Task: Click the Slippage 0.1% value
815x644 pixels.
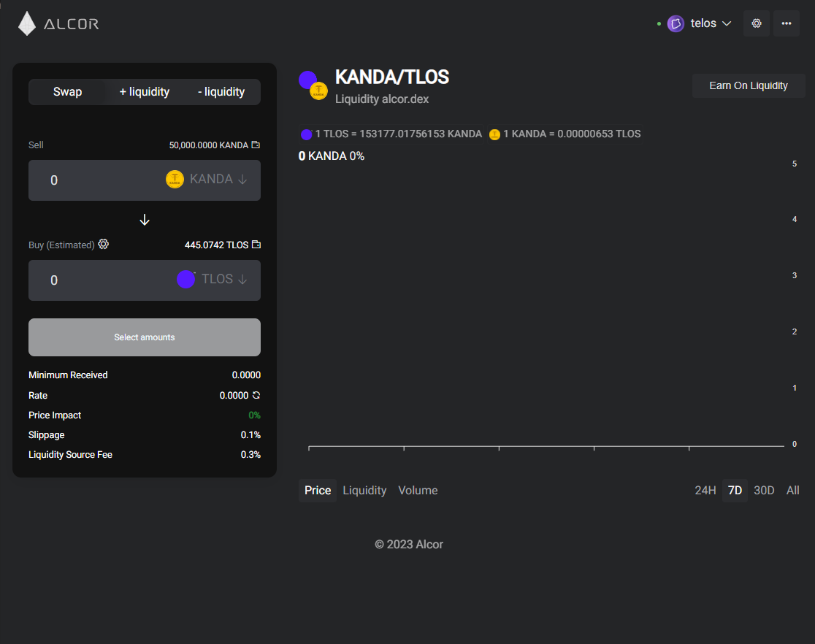Action: pyautogui.click(x=250, y=435)
